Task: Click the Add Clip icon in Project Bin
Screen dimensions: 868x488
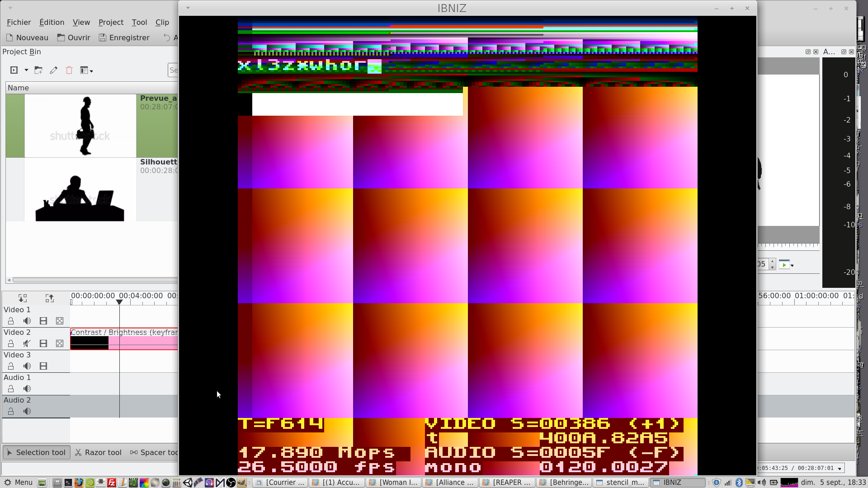Action: click(14, 70)
